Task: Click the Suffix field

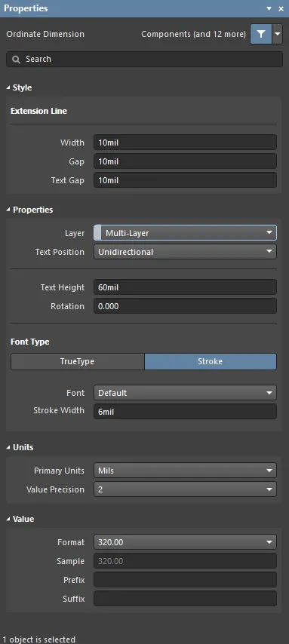Action: click(185, 599)
